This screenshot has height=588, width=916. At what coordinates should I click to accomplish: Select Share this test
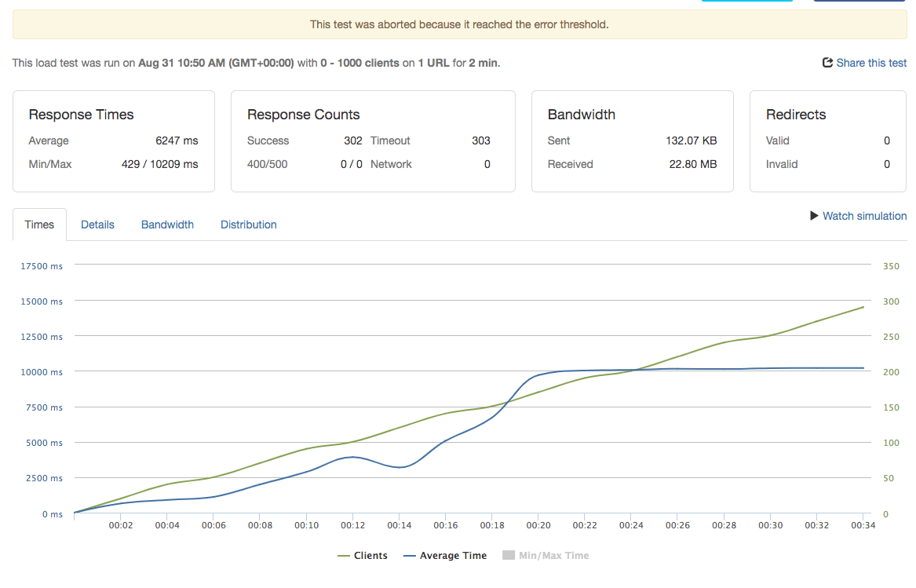click(x=871, y=62)
